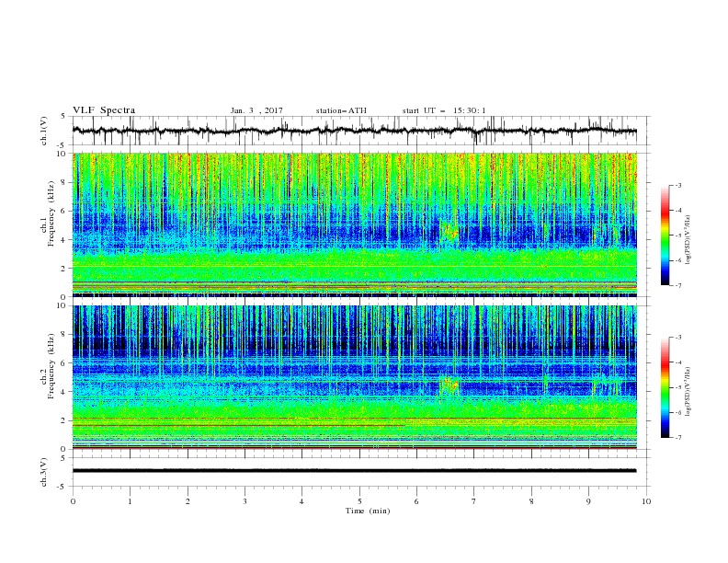Click the emission burst in the ch.2 spectrogram
The image size is (728, 563).
tap(449, 385)
